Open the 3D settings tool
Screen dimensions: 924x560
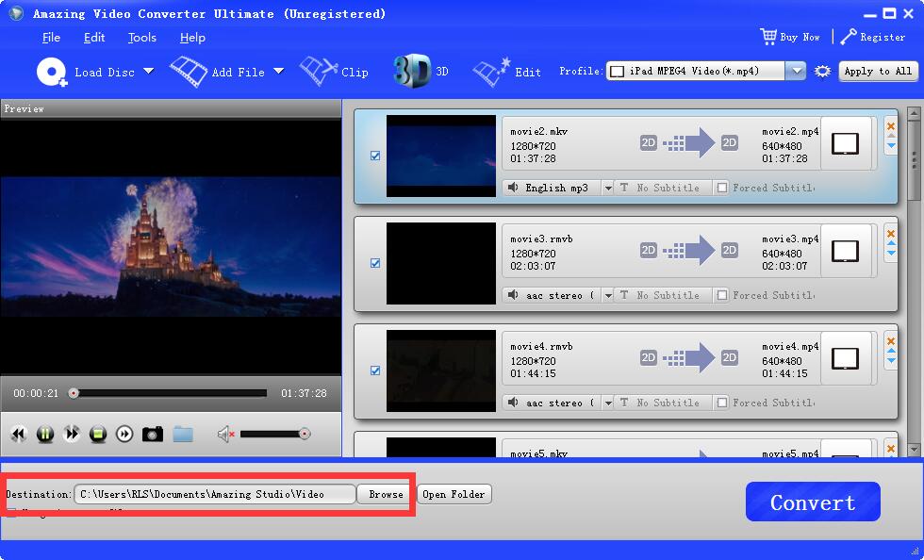pos(421,72)
